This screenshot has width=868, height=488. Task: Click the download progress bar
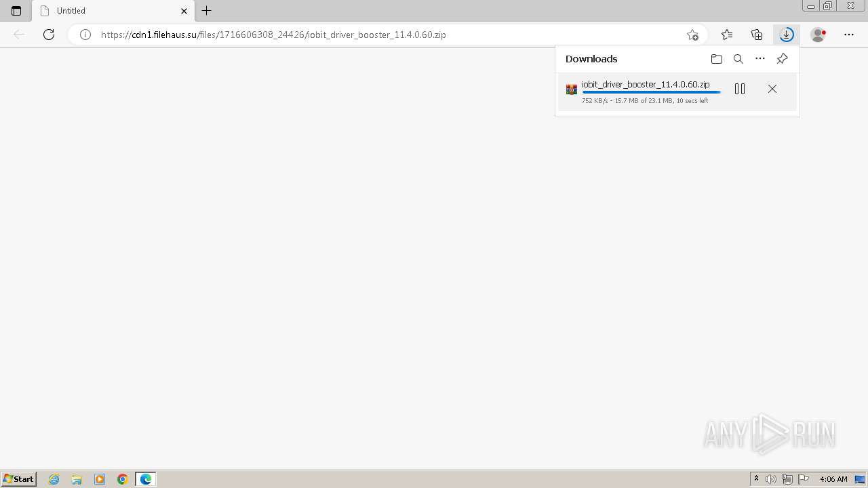pos(652,92)
